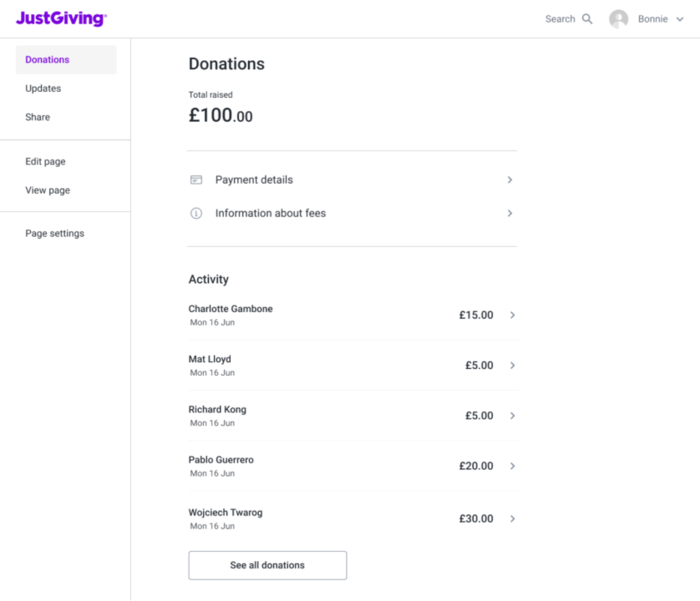The image size is (700, 601).
Task: Open Charlotte Gambone donation chevron
Action: pos(512,316)
